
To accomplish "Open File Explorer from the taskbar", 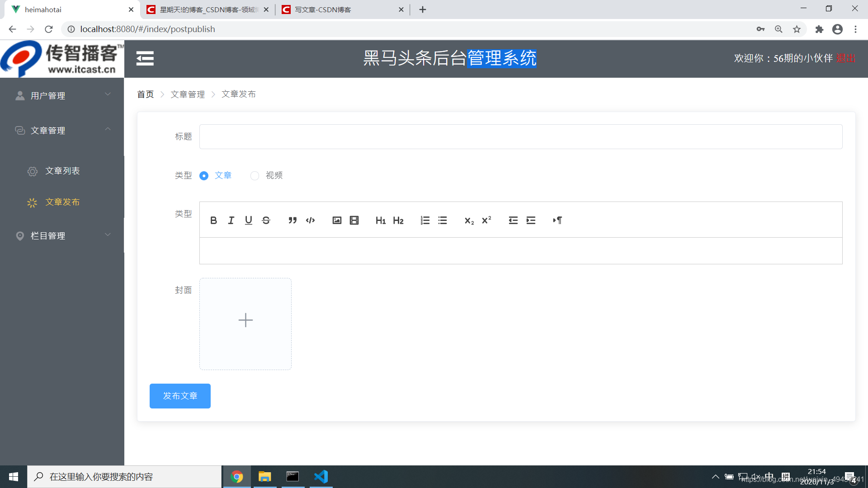I will [264, 477].
